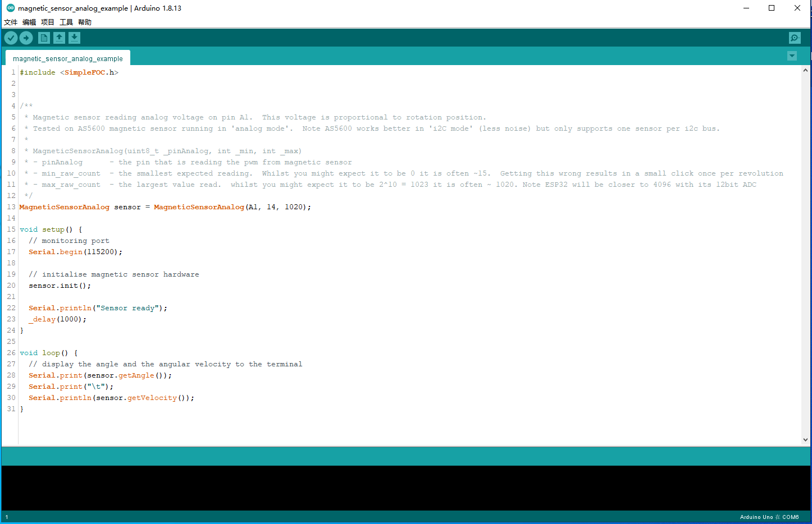This screenshot has width=812, height=524.
Task: Open the tab options dropdown arrow
Action: (792, 56)
